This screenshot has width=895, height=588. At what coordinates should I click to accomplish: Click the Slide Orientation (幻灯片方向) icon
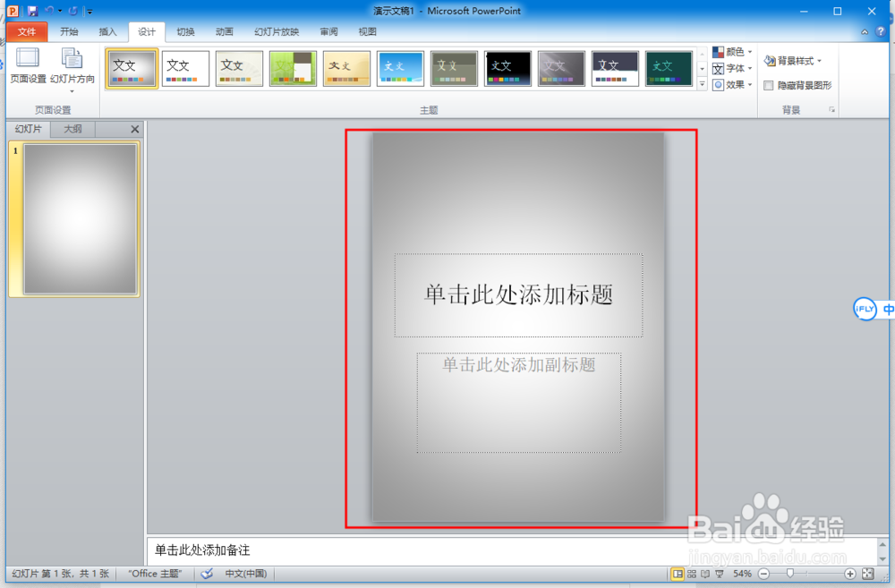(72, 63)
